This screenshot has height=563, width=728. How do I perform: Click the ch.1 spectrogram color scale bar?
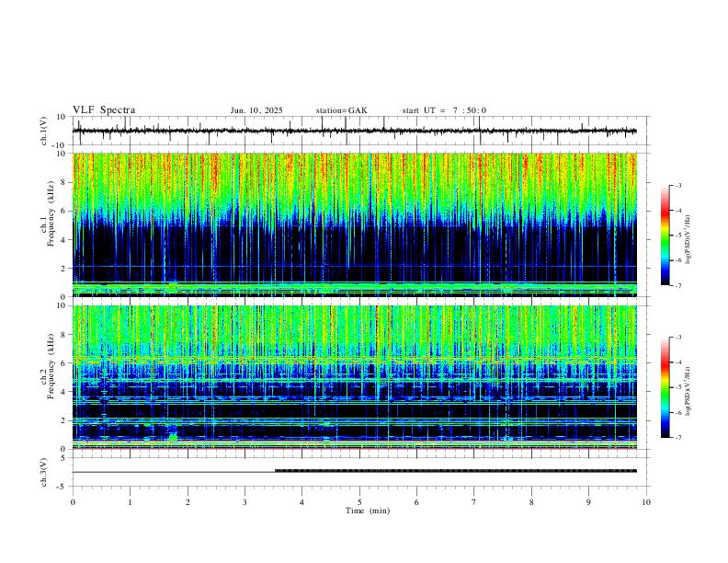[x=665, y=236]
